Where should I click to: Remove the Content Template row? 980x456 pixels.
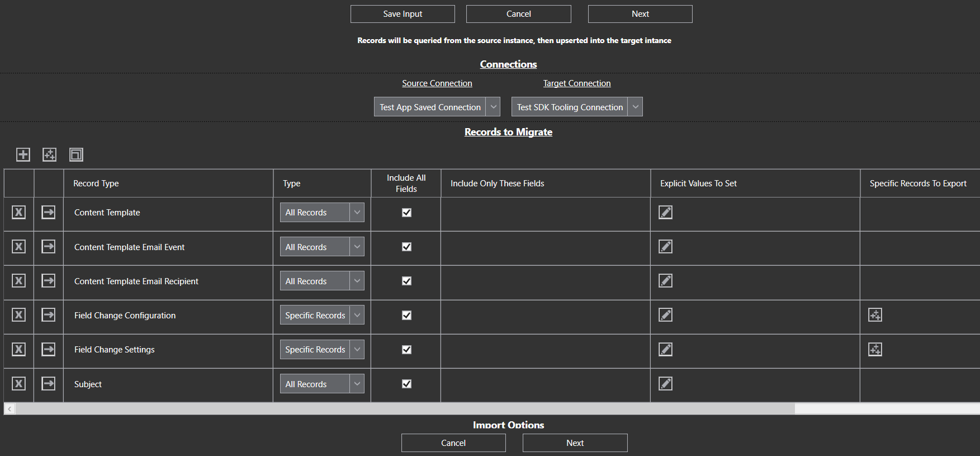pyautogui.click(x=19, y=213)
